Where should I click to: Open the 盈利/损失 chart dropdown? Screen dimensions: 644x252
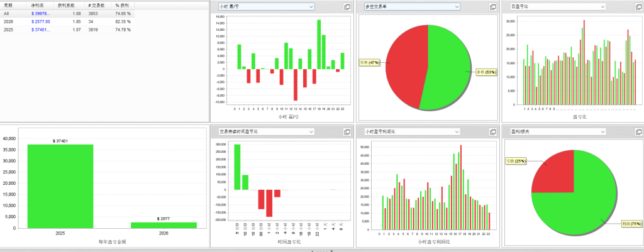pos(602,131)
